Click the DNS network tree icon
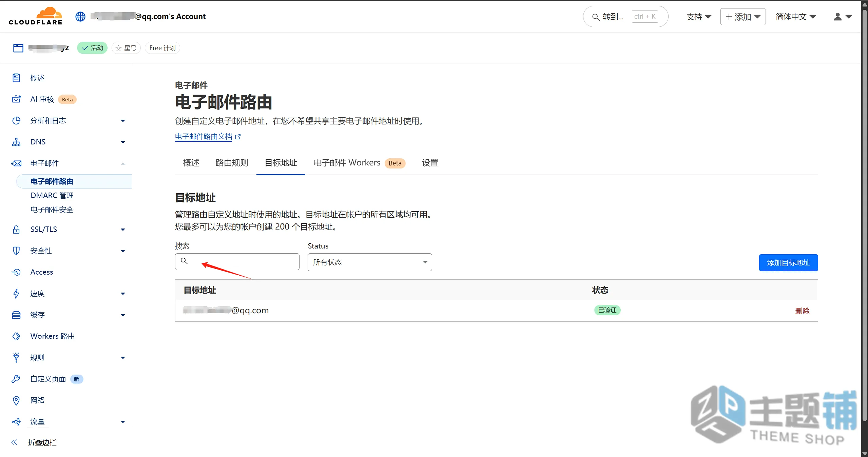 click(x=16, y=142)
